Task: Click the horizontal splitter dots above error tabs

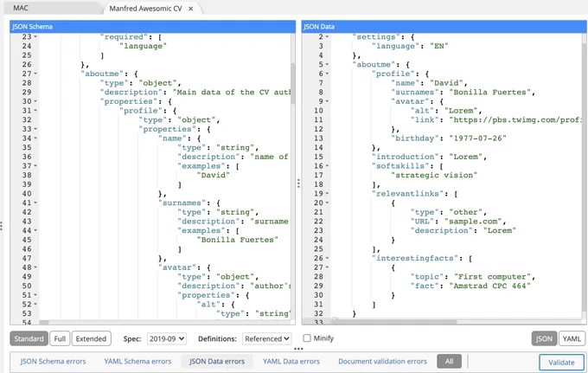Action: click(x=298, y=349)
